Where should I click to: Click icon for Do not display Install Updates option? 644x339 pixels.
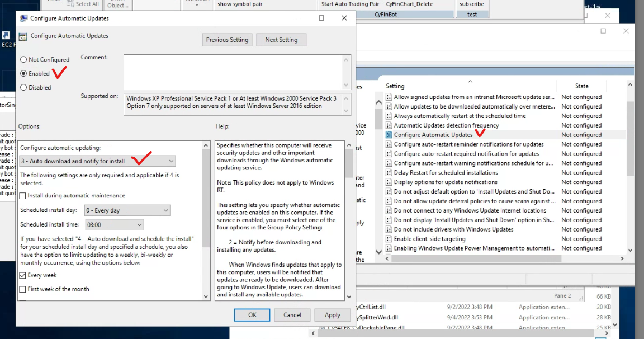coord(389,220)
